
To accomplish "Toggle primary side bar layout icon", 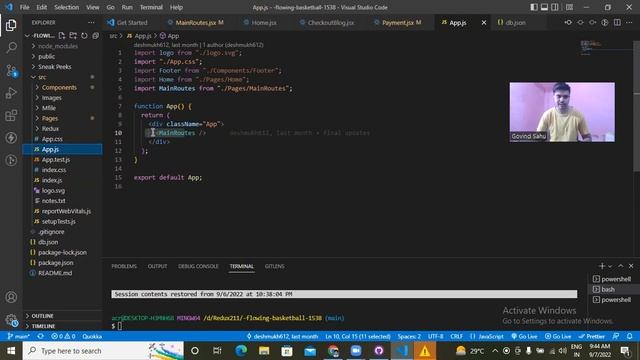I will coord(534,7).
